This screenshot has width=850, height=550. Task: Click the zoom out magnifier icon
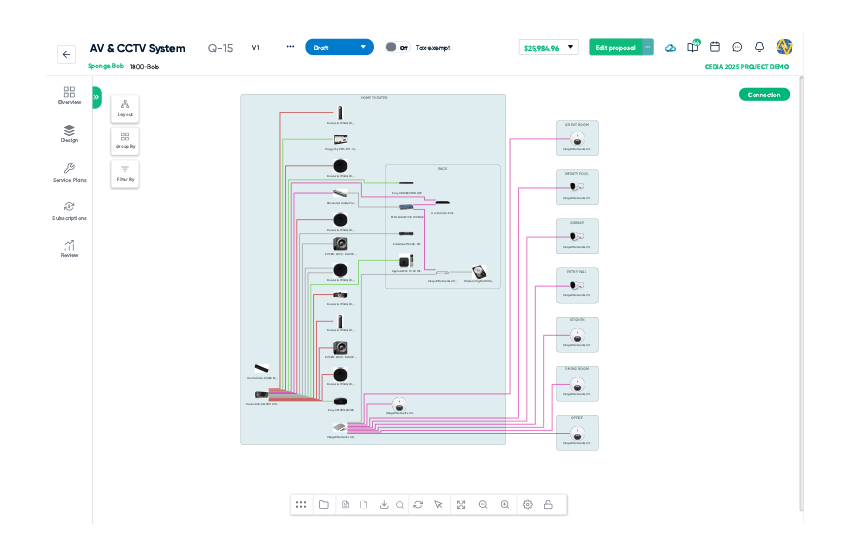pos(483,505)
